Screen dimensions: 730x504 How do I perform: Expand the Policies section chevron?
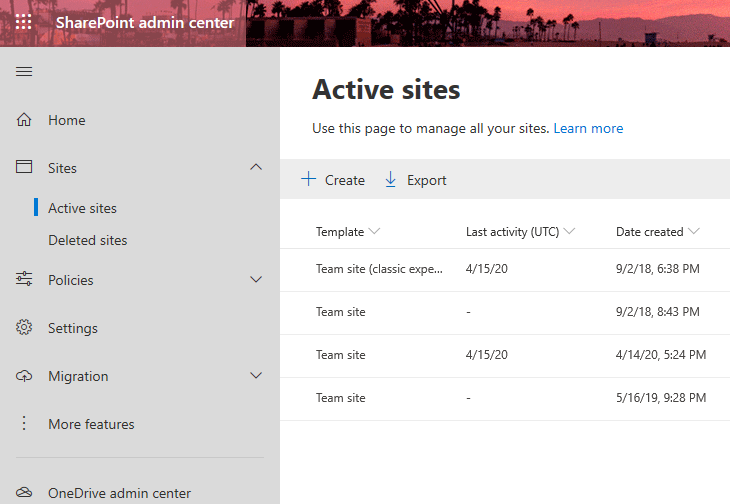coord(256,279)
